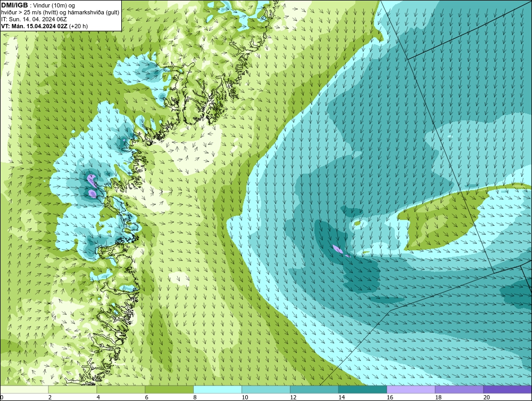Pick the 12–14 m/s teal legend swatch
This screenshot has height=401, width=532.
(314, 389)
